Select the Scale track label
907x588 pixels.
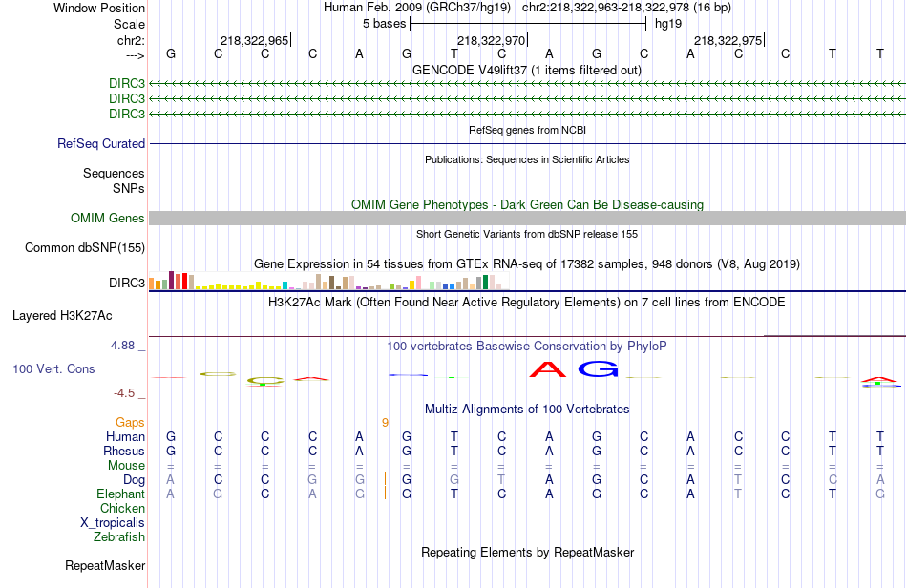pos(129,24)
